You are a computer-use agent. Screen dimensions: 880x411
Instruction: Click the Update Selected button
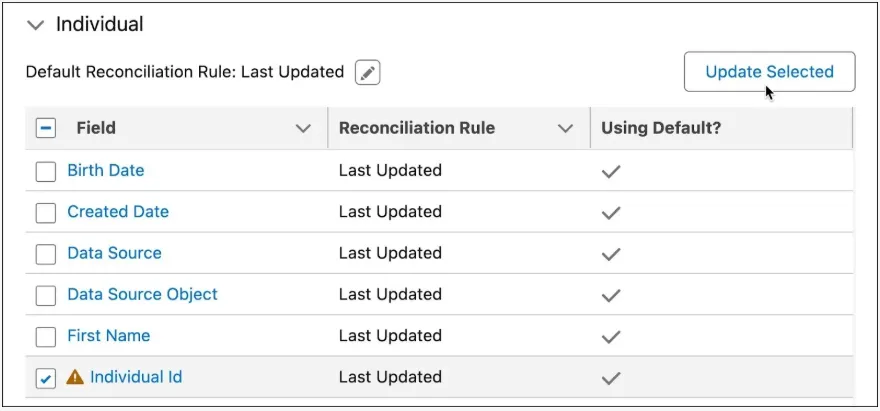coord(769,72)
